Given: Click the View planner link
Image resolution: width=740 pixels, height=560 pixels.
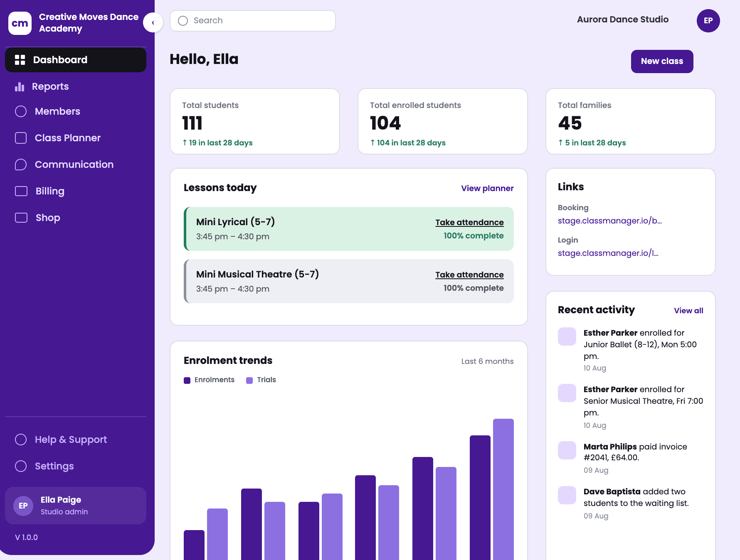Looking at the screenshot, I should (487, 188).
